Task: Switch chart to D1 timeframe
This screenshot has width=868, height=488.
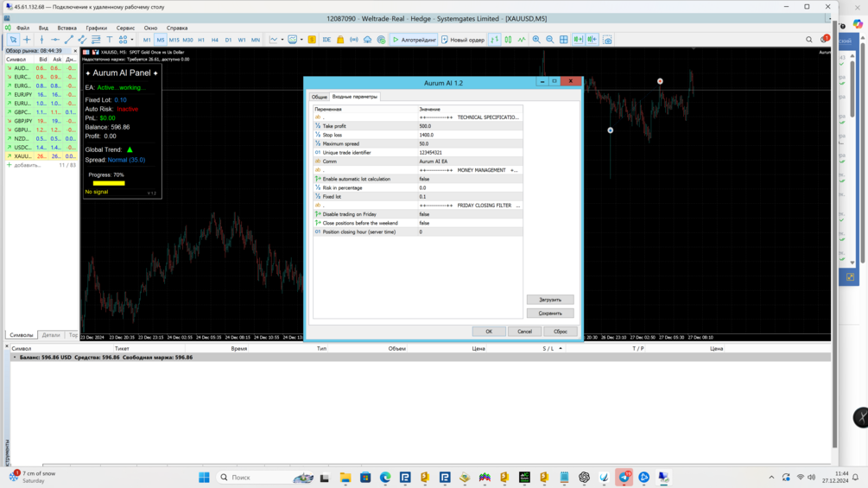Action: (x=228, y=40)
